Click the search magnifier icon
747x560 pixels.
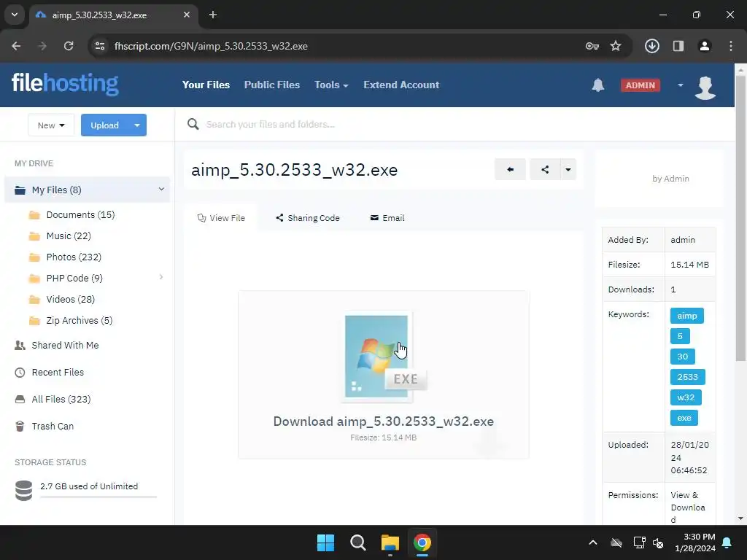click(193, 124)
